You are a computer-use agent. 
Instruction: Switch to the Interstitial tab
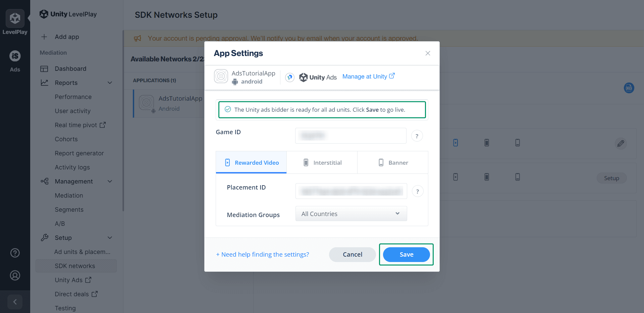point(322,162)
